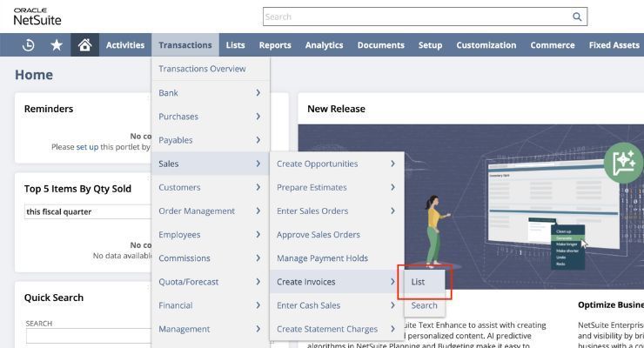Image resolution: width=644 pixels, height=348 pixels.
Task: Expand Create Statement Charges submenu arrow
Action: (392, 329)
